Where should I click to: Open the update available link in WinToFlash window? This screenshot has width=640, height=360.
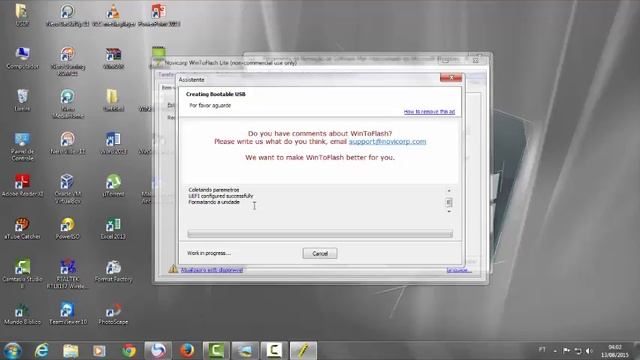coord(211,270)
